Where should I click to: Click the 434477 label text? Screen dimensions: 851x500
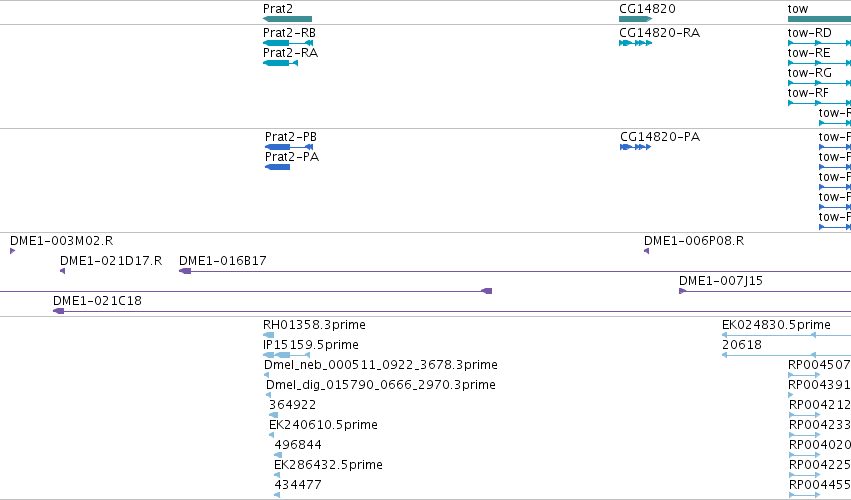(297, 484)
